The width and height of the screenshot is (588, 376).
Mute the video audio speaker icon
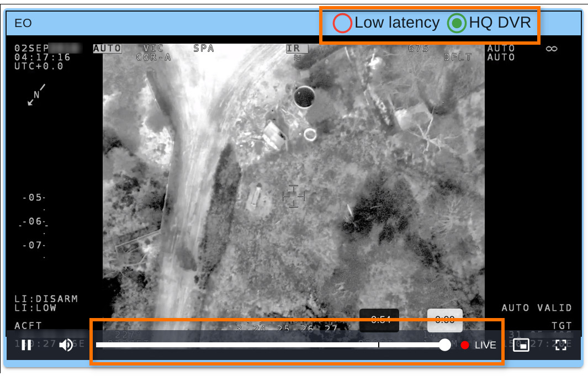tap(66, 346)
